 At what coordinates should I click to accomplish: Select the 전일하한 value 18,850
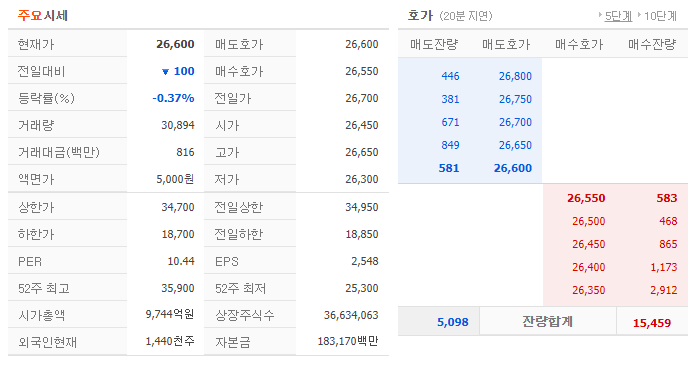click(362, 234)
